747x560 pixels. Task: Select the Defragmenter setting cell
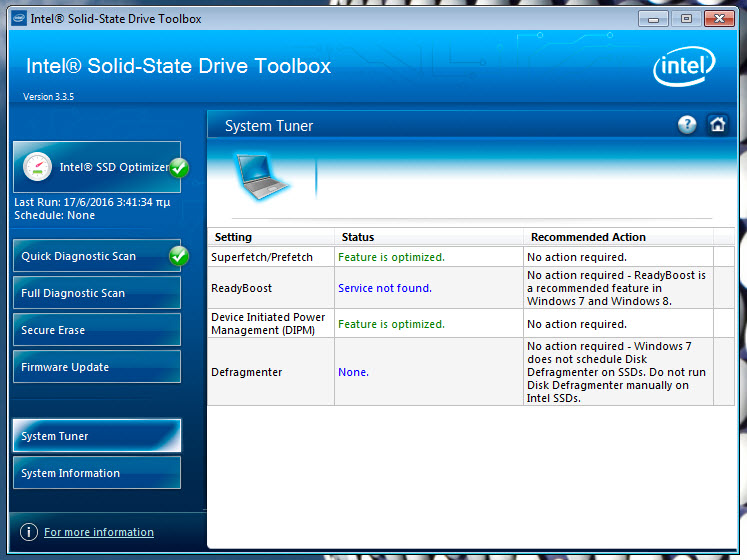(x=271, y=372)
